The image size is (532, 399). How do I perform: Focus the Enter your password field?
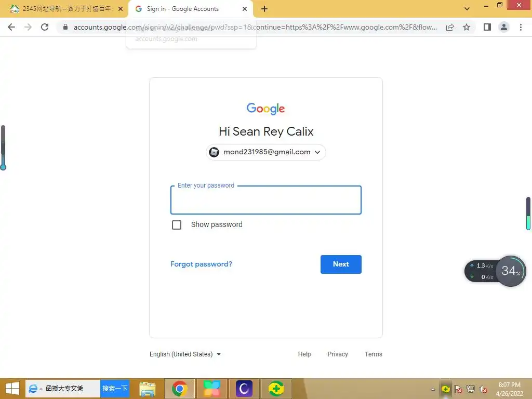point(265,200)
